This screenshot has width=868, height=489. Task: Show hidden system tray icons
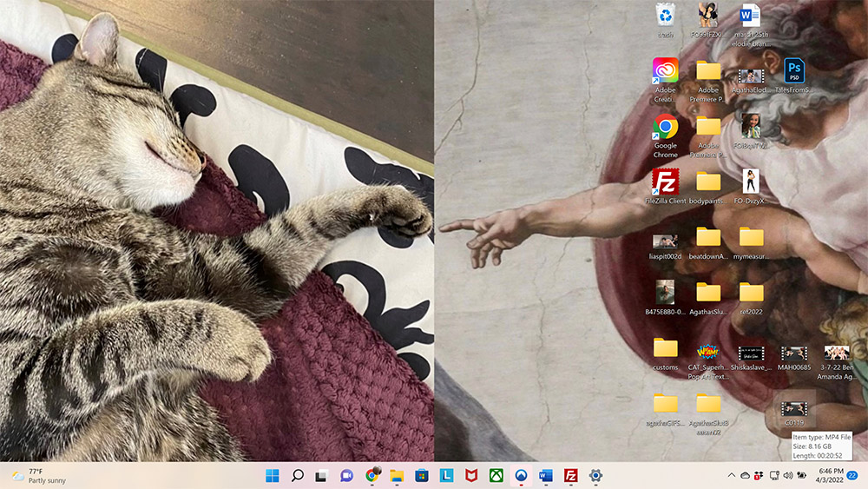point(731,475)
